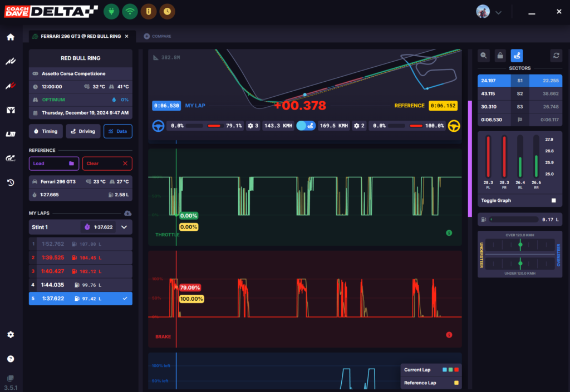Switch to the Driving view

click(x=83, y=131)
